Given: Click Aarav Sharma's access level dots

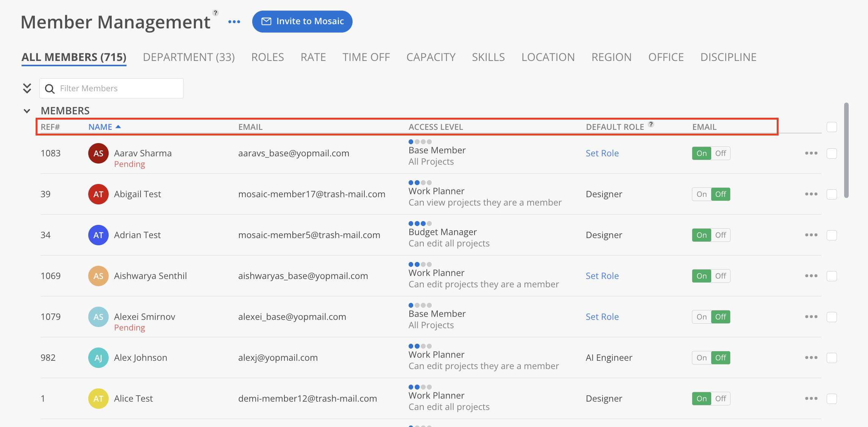Looking at the screenshot, I should click(420, 142).
